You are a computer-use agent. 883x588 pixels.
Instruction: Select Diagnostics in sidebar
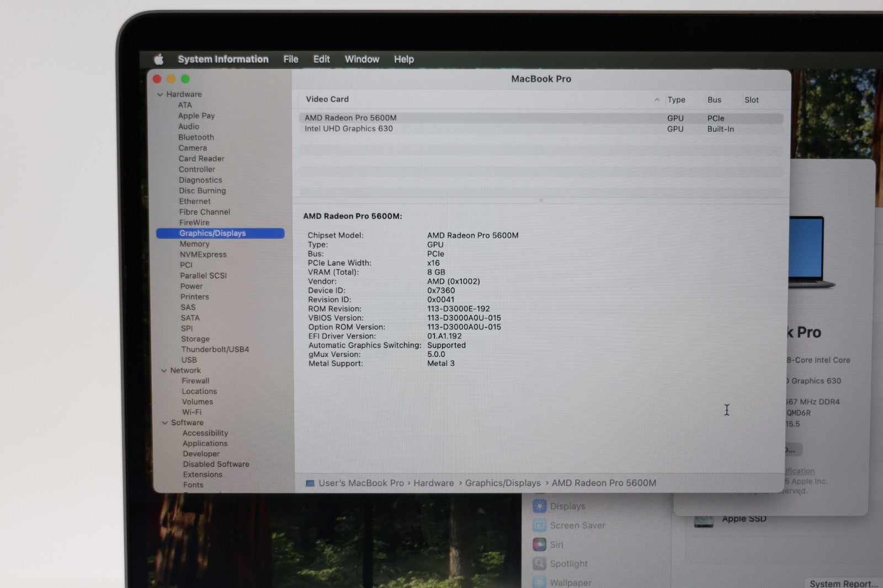[x=200, y=180]
